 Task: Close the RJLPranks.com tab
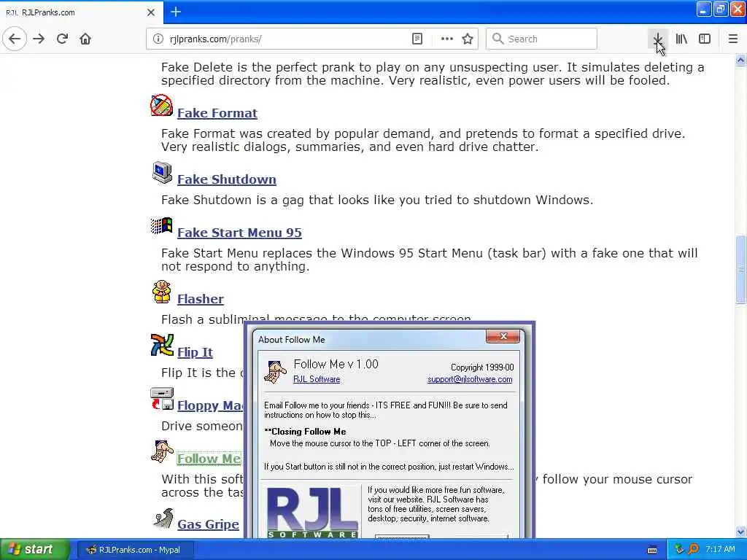point(151,12)
